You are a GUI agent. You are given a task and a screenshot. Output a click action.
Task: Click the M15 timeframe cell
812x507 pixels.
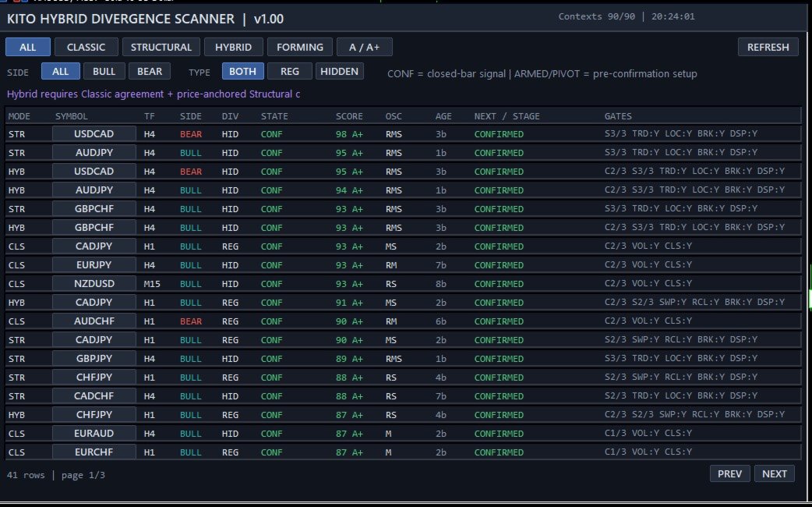click(x=152, y=284)
